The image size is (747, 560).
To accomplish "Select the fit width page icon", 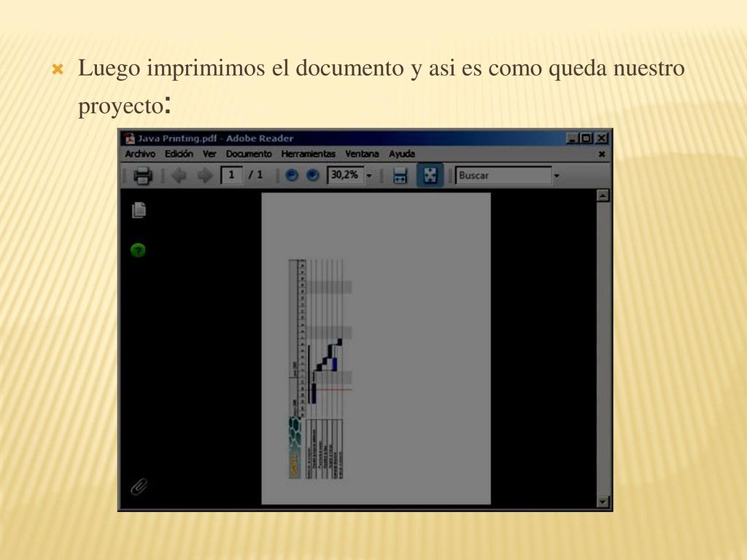I will (400, 175).
